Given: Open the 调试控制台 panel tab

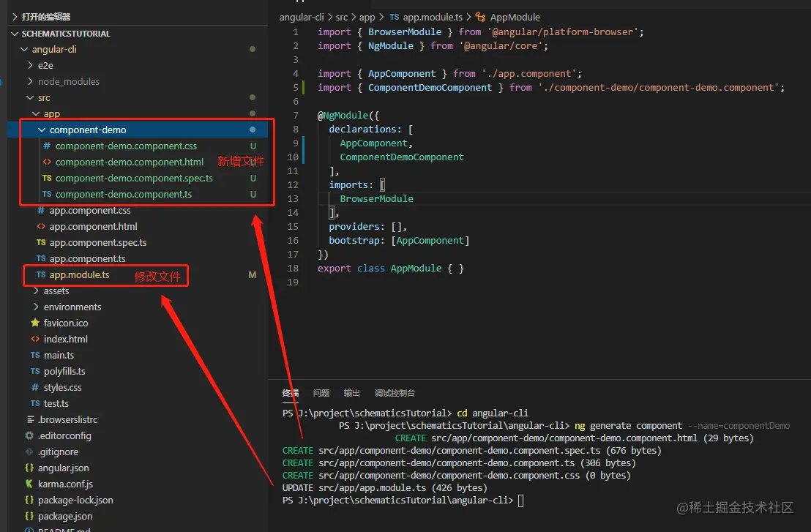Looking at the screenshot, I should tap(395, 393).
